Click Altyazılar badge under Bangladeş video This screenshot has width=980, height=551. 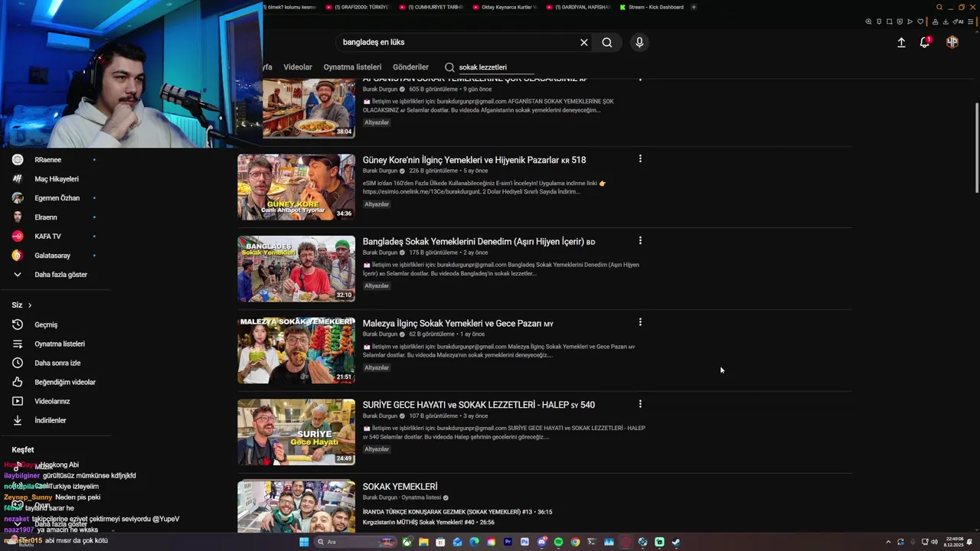(x=377, y=286)
